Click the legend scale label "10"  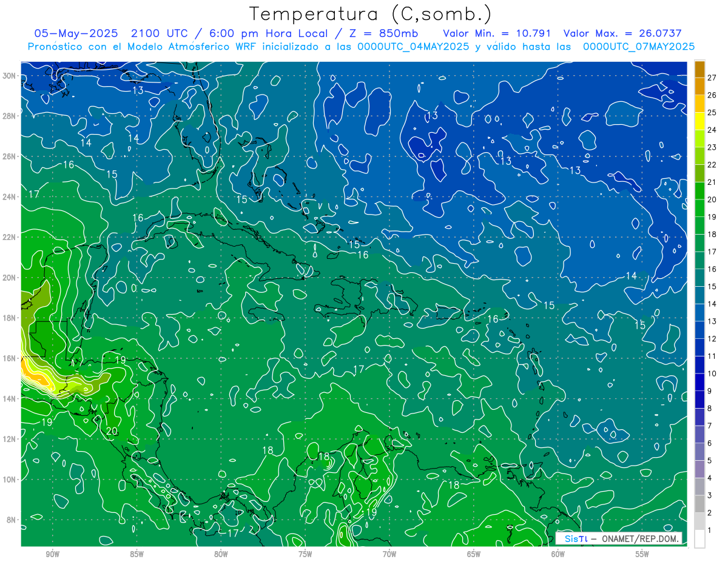click(712, 373)
